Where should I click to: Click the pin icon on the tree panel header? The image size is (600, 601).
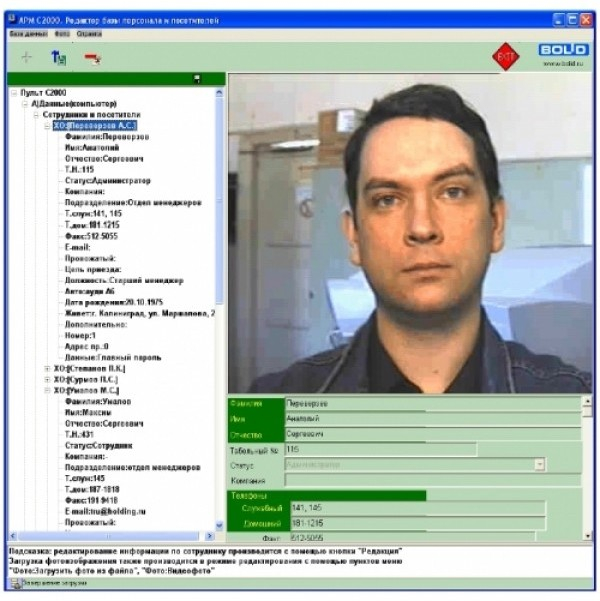coord(197,79)
